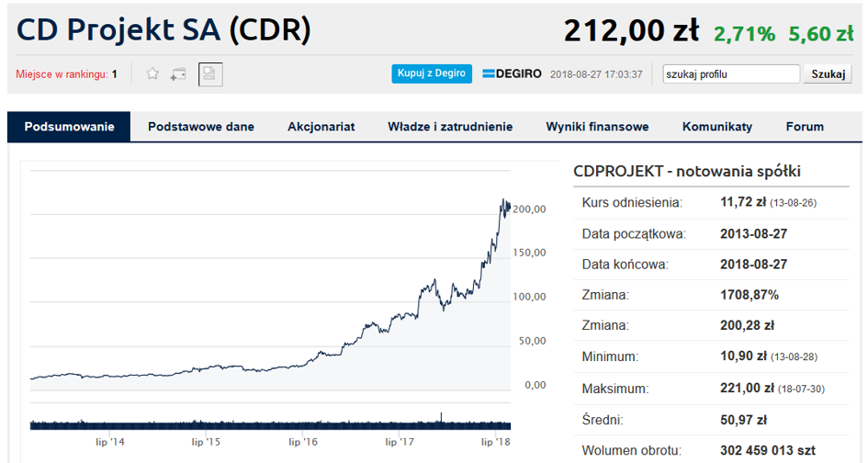Image resolution: width=868 pixels, height=463 pixels.
Task: Click the Miejsce w rankingu link
Action: pos(62,73)
